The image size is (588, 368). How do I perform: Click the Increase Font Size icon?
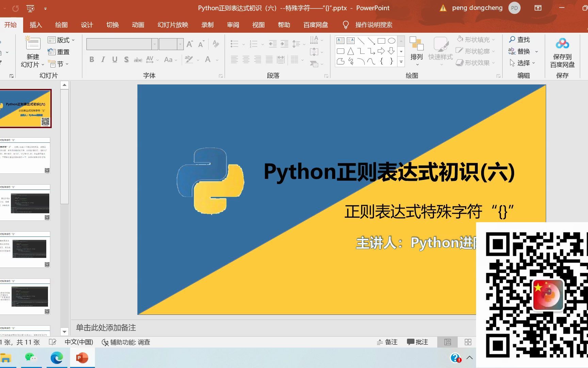pyautogui.click(x=190, y=44)
